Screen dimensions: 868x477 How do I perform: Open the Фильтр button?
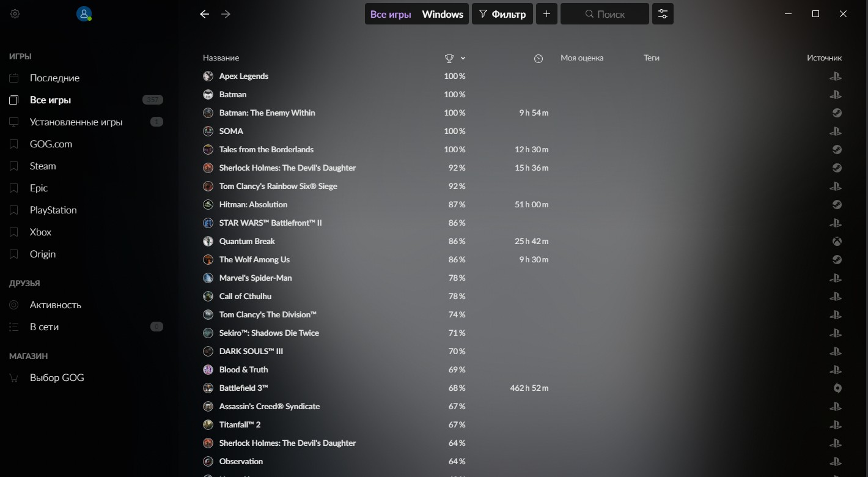point(502,14)
